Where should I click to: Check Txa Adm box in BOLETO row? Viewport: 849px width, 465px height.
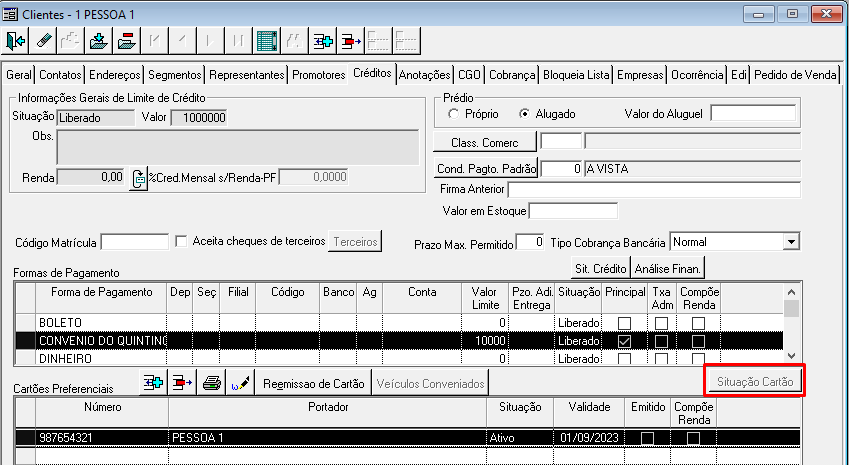[x=661, y=323]
